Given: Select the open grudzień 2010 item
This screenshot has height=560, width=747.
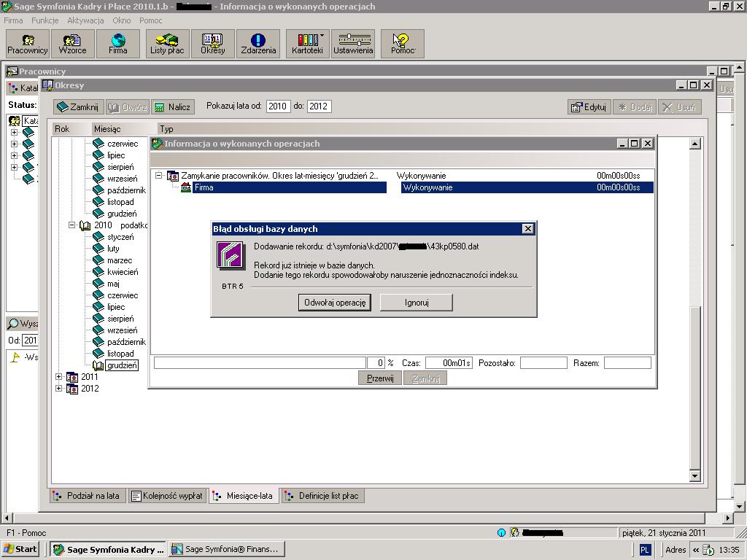Looking at the screenshot, I should tap(122, 365).
